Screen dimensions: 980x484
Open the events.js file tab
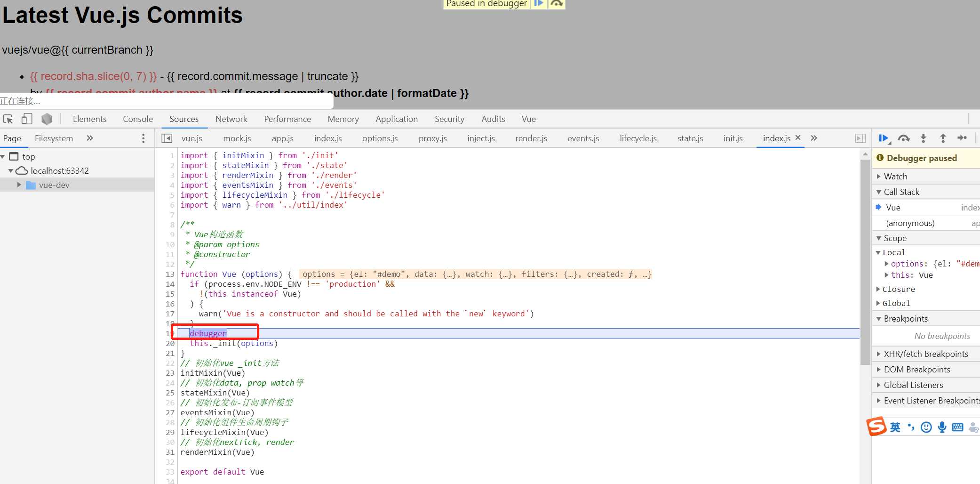[x=583, y=138]
